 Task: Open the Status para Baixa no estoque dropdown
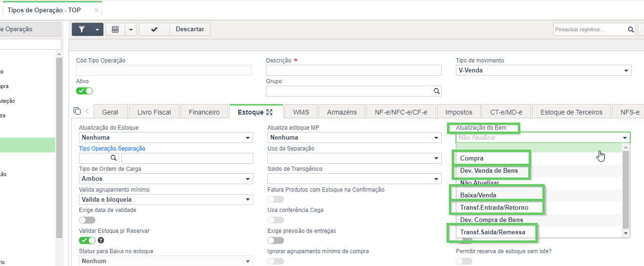point(166,261)
